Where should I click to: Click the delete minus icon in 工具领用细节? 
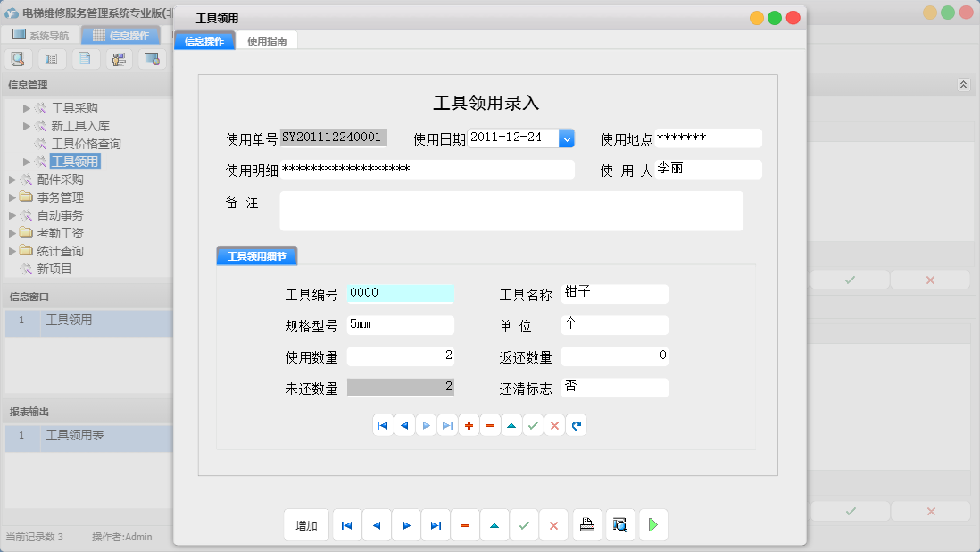pyautogui.click(x=490, y=425)
